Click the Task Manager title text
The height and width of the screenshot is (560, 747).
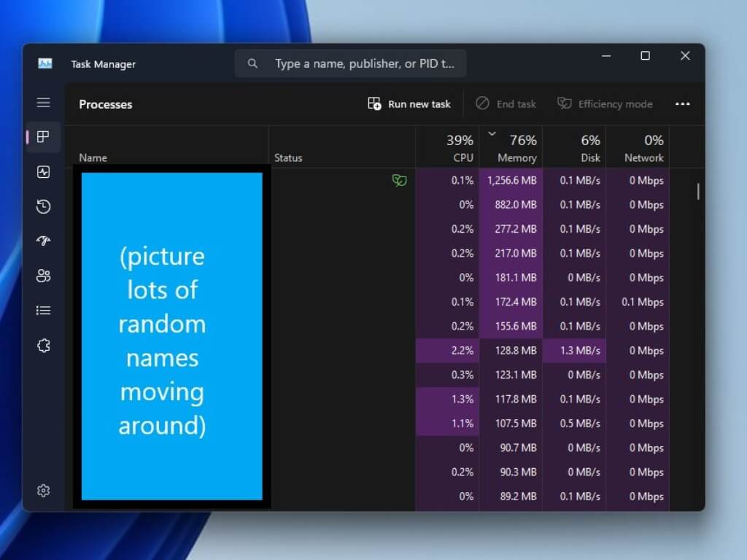tap(104, 64)
